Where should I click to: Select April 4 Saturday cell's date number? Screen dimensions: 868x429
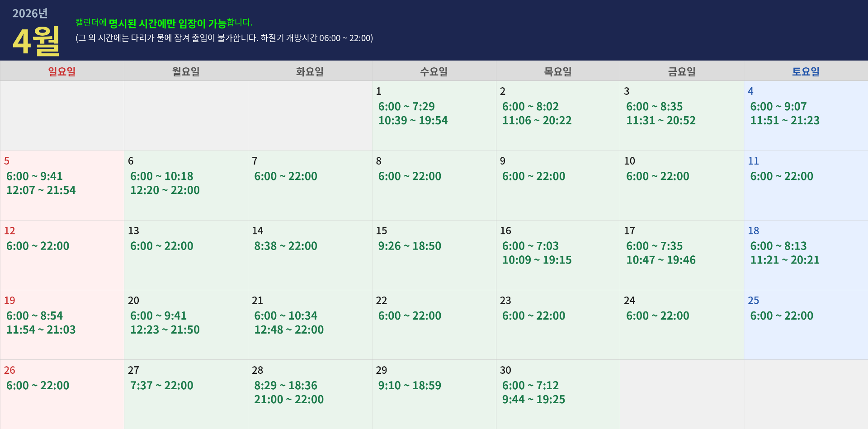coord(750,91)
